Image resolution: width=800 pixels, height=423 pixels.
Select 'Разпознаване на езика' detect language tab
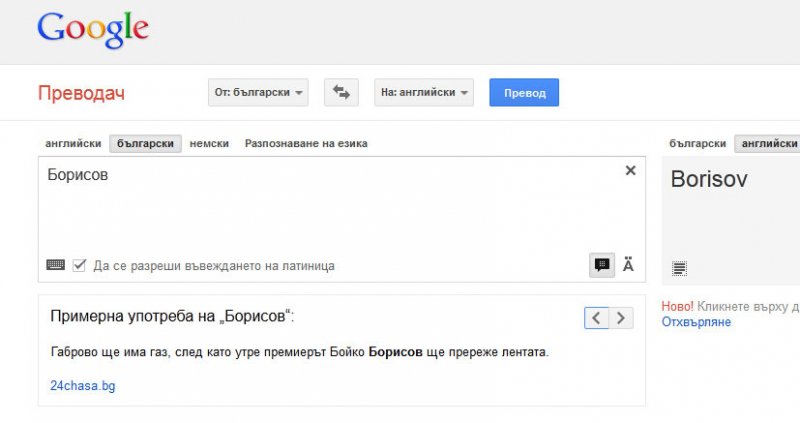tap(306, 143)
